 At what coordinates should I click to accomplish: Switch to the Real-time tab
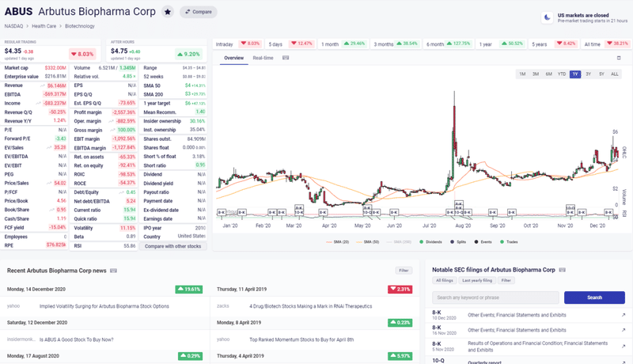point(263,58)
